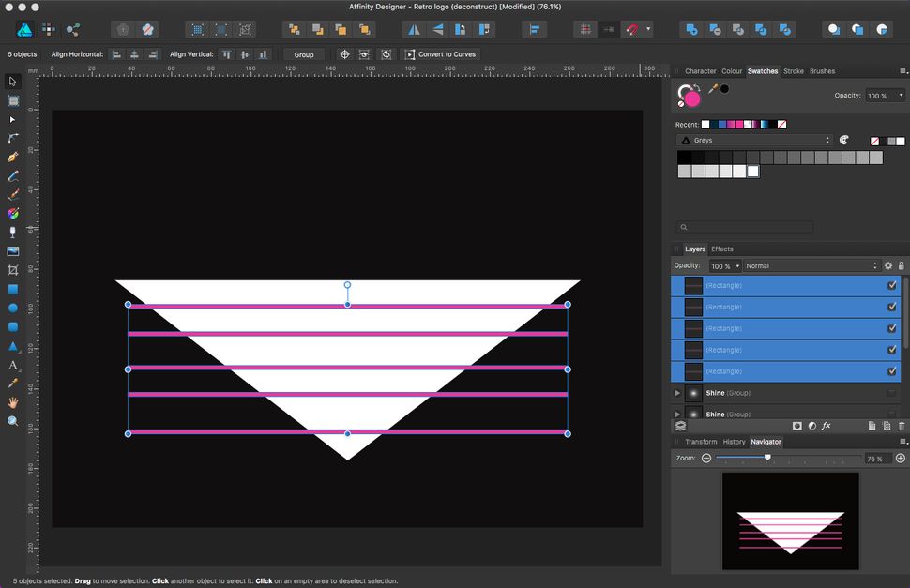Click the Flip Horizontal icon

[x=412, y=29]
